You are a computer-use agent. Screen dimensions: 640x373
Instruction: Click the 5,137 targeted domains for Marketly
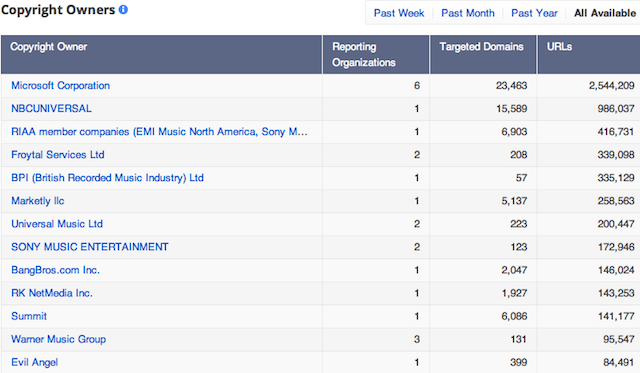pyautogui.click(x=514, y=201)
